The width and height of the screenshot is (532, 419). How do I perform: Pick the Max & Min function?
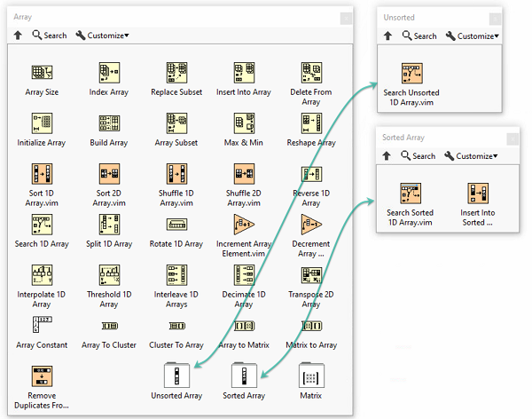244,123
